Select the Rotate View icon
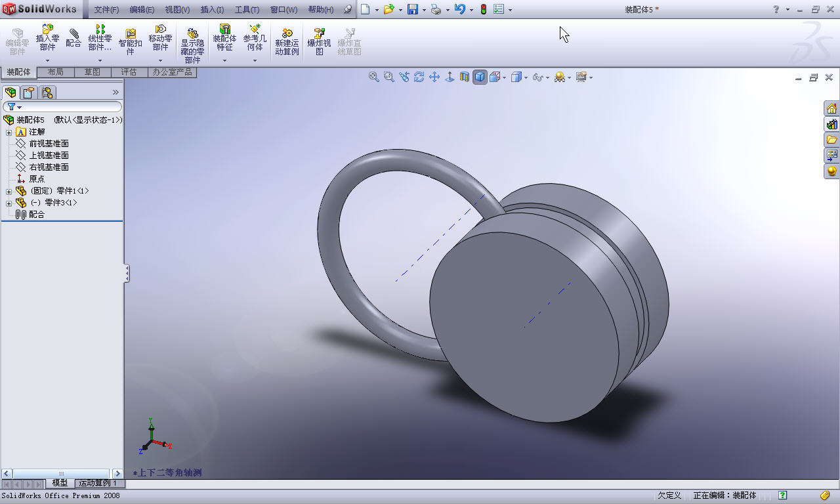This screenshot has width=840, height=504. coord(419,77)
